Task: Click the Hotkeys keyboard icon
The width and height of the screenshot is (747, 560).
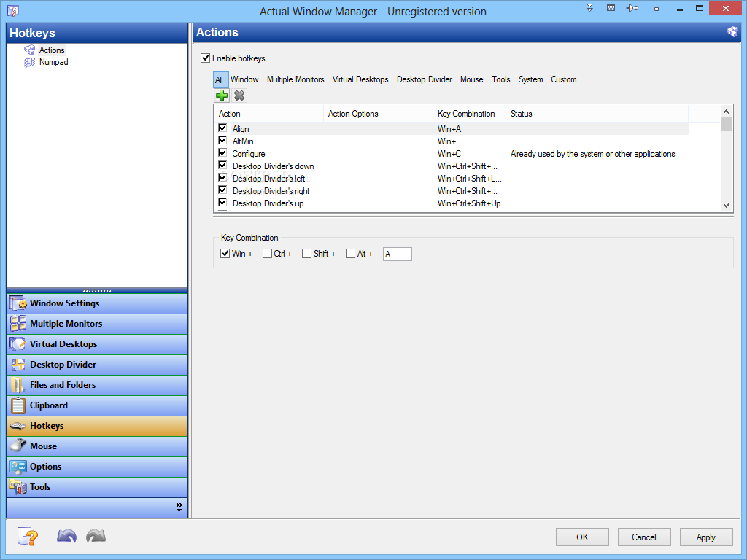Action: point(18,426)
